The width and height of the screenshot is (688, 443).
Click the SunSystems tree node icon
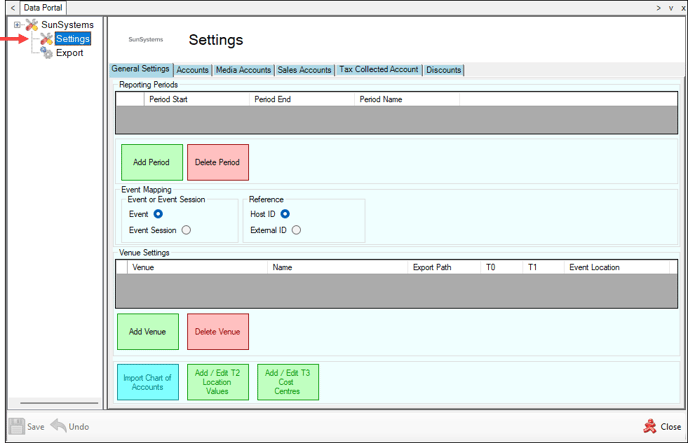pos(31,24)
